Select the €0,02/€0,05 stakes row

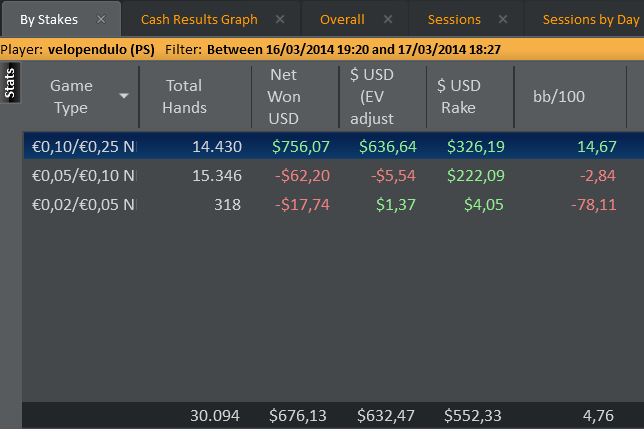334,204
